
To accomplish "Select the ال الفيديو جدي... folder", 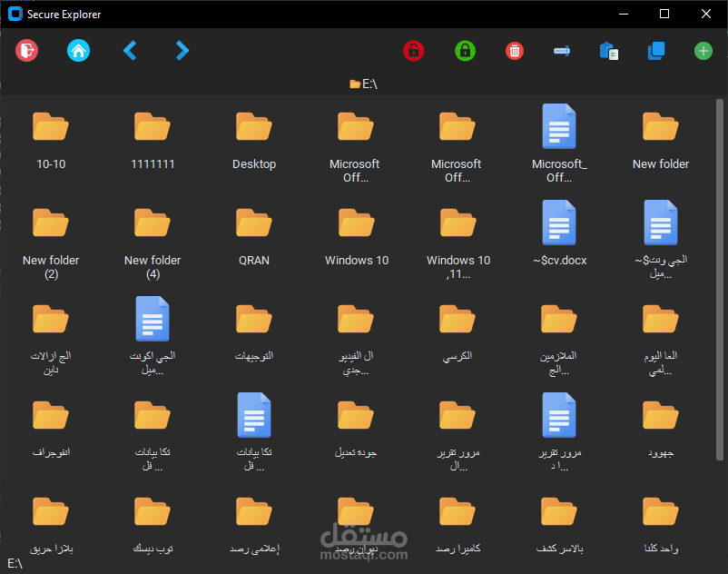I will pos(356,340).
